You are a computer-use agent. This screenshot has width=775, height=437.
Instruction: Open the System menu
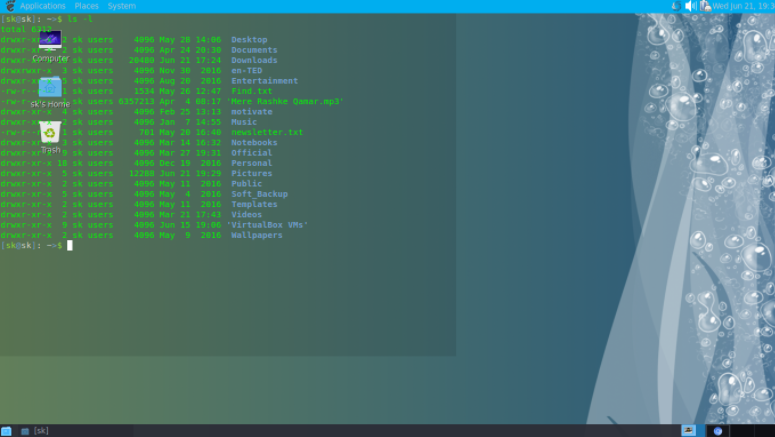tap(122, 6)
